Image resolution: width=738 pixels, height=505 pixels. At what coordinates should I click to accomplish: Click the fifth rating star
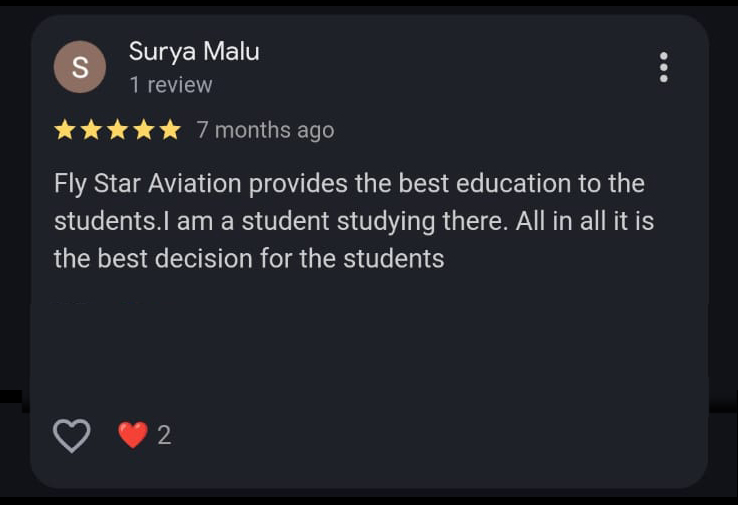click(x=169, y=130)
